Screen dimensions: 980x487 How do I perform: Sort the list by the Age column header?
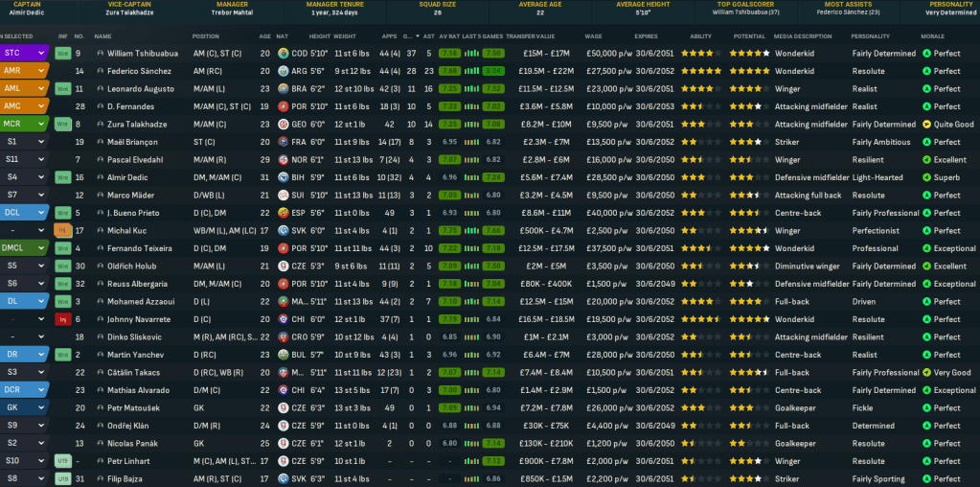click(264, 35)
